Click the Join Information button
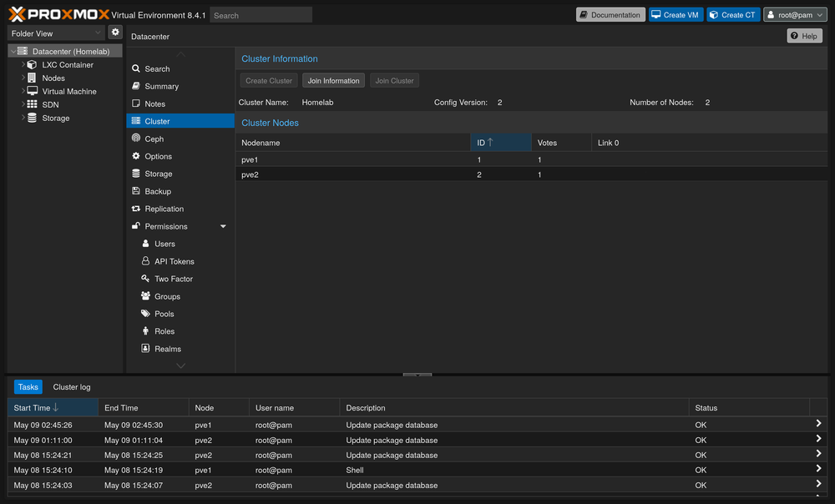This screenshot has height=504, width=835. tap(333, 81)
